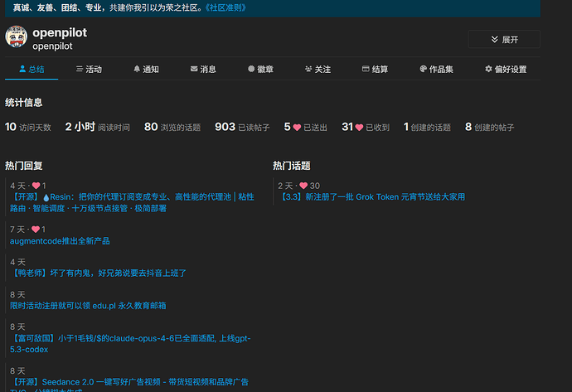Click the users icon on 关注 tab

coord(308,69)
